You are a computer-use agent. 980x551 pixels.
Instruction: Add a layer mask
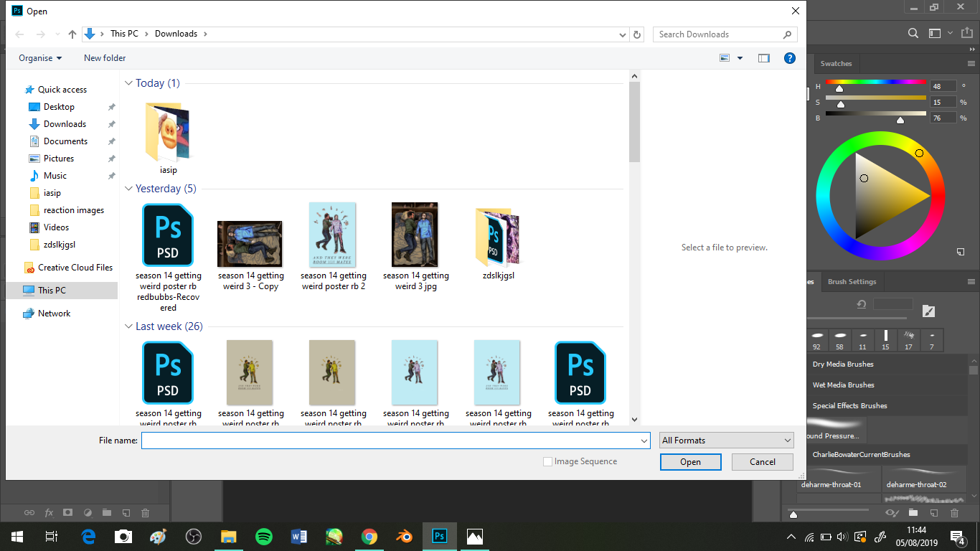pos(69,512)
